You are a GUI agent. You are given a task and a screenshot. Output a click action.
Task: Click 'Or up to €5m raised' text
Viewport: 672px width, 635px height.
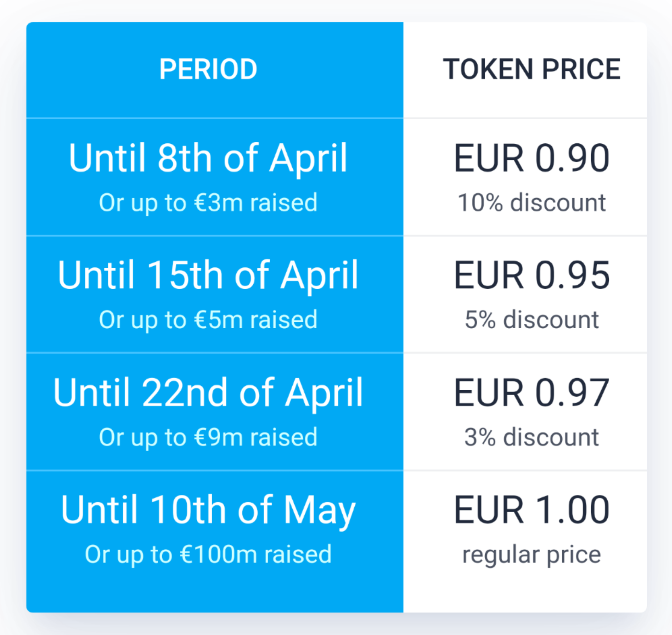[208, 320]
